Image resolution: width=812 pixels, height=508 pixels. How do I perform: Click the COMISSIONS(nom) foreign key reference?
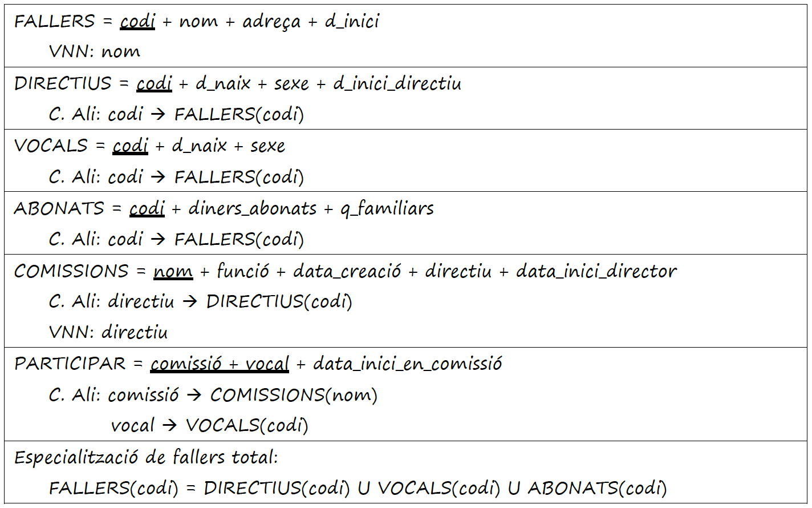point(294,395)
